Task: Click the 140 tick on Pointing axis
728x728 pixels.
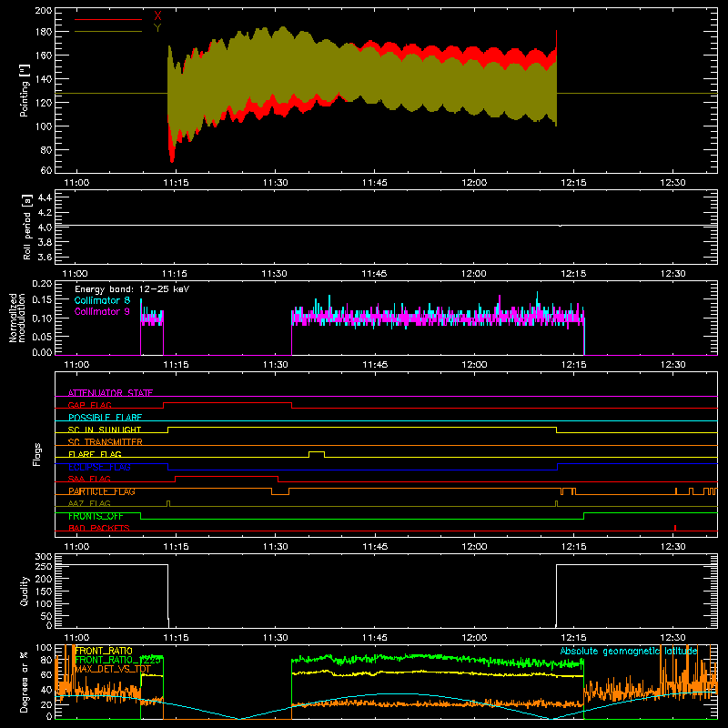Action: point(43,79)
